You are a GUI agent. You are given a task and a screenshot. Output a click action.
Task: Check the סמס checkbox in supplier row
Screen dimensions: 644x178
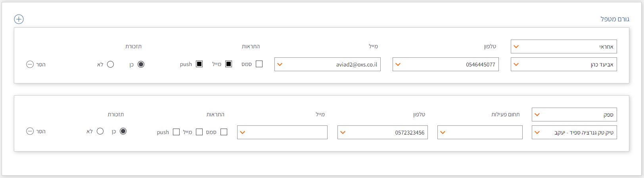(224, 132)
